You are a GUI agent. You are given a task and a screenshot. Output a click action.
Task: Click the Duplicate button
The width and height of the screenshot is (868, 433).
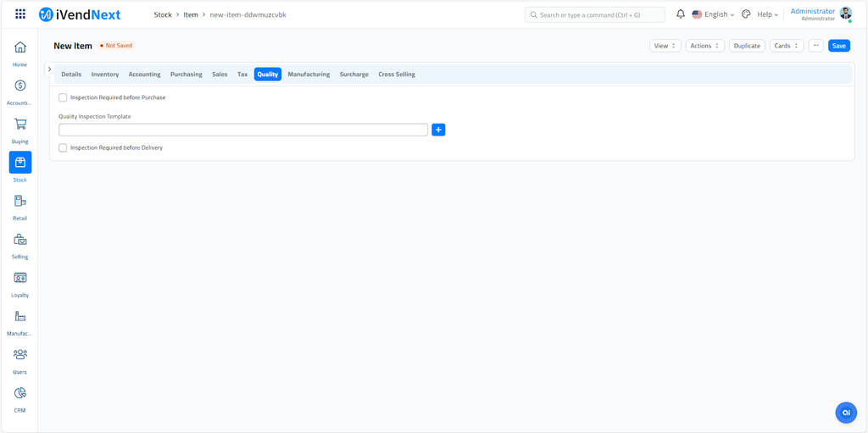click(747, 46)
